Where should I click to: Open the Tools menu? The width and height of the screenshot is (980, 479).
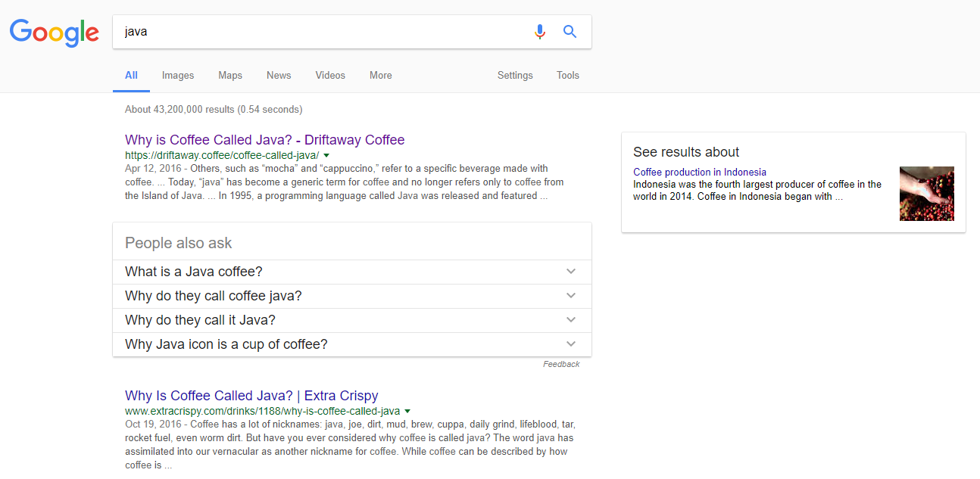tap(568, 76)
